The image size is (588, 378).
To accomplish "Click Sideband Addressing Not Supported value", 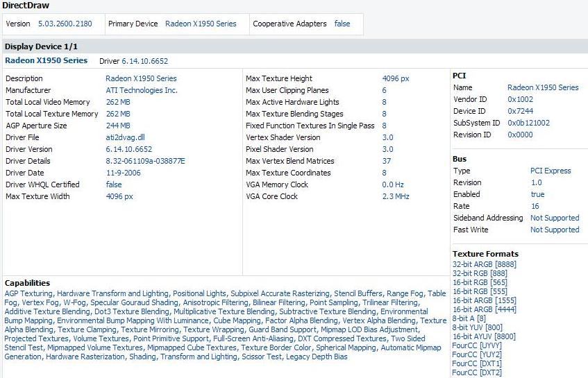I will tap(555, 218).
